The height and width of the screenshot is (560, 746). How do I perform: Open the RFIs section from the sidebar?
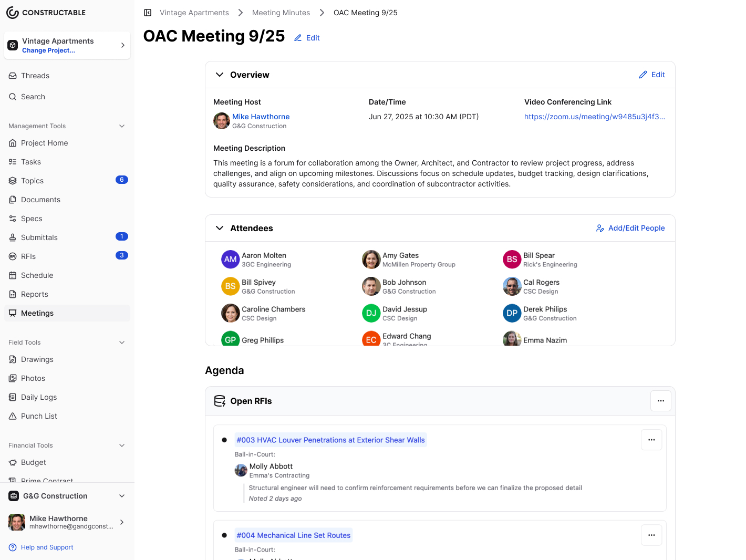(x=28, y=256)
